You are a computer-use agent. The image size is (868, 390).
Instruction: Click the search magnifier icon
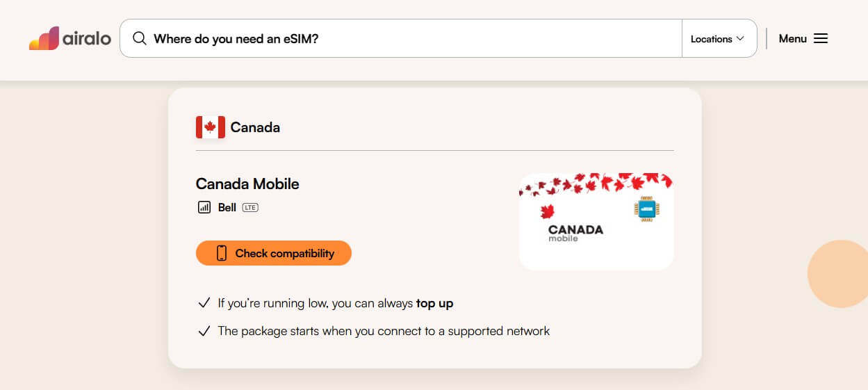coord(140,39)
